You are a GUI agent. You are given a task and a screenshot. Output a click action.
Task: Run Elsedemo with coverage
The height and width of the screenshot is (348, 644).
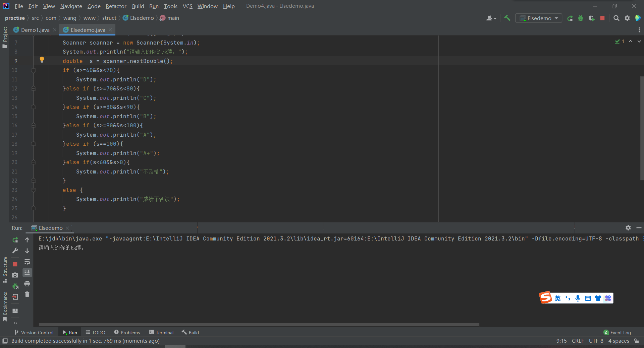point(591,18)
